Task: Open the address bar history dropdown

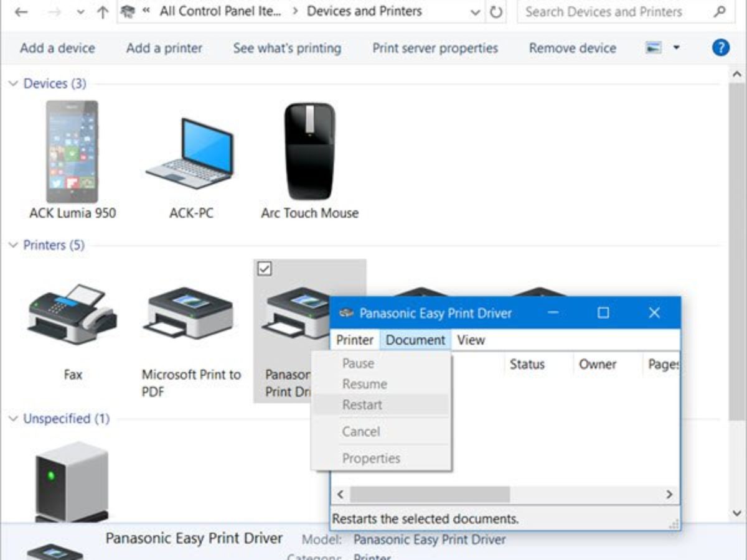Action: point(476,12)
